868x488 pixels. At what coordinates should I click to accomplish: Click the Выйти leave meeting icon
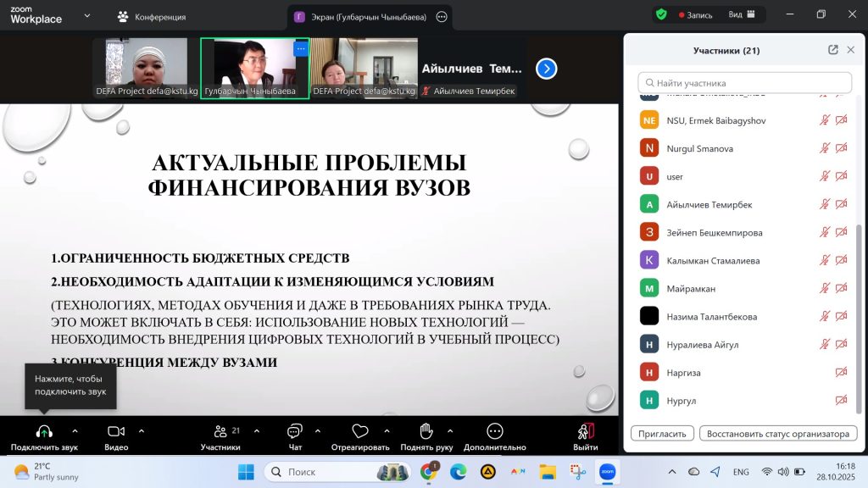(x=585, y=431)
